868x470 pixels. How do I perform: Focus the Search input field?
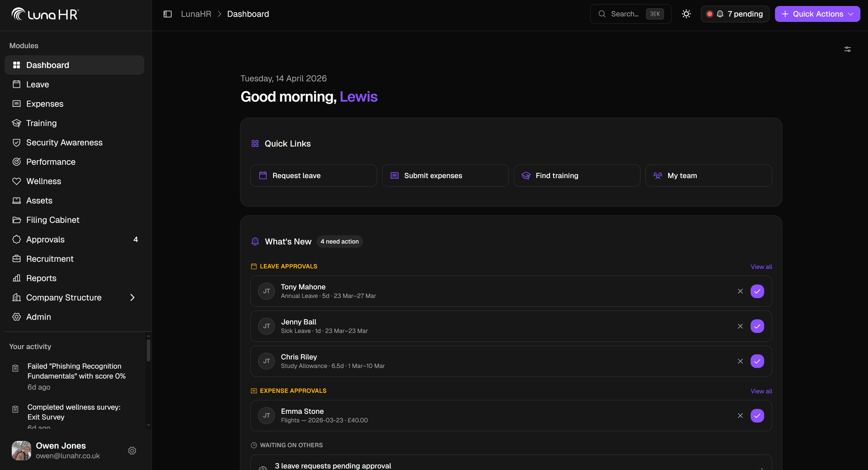coord(625,14)
